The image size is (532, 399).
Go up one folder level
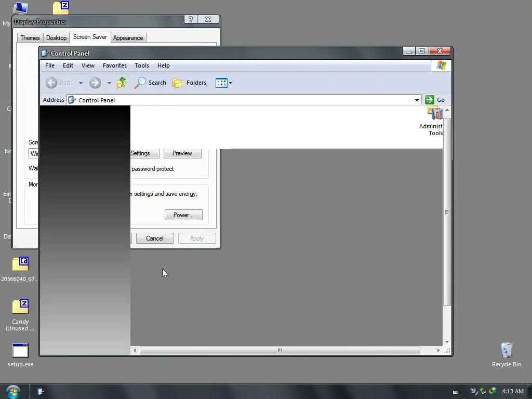pyautogui.click(x=122, y=83)
